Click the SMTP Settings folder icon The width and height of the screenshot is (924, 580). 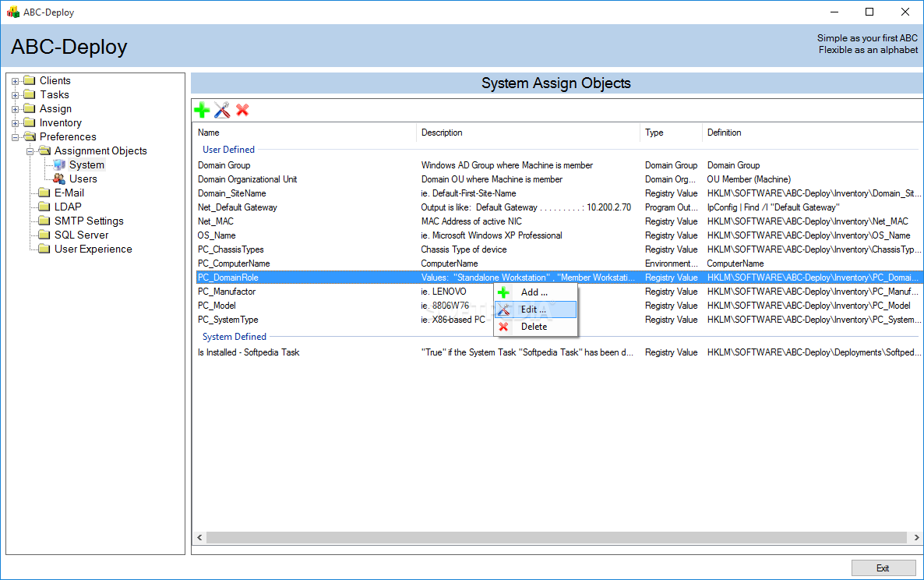pos(44,221)
